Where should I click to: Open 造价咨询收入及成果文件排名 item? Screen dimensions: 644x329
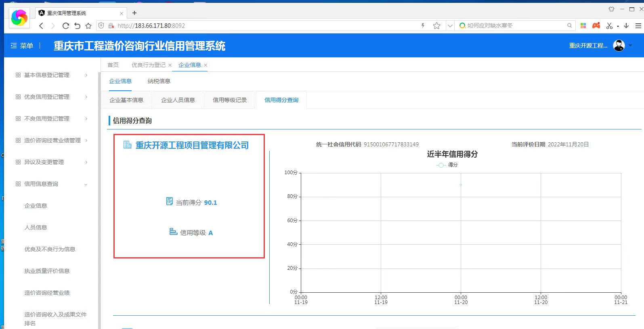(55, 319)
